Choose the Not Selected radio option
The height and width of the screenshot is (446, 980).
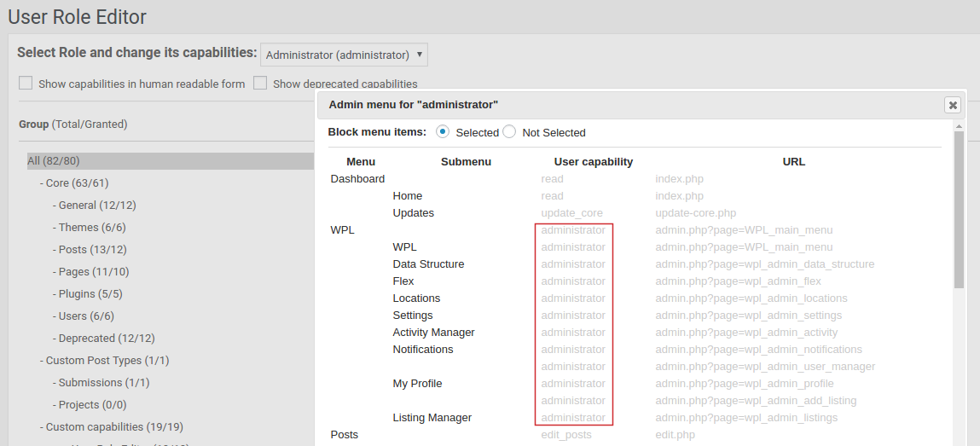pos(509,132)
